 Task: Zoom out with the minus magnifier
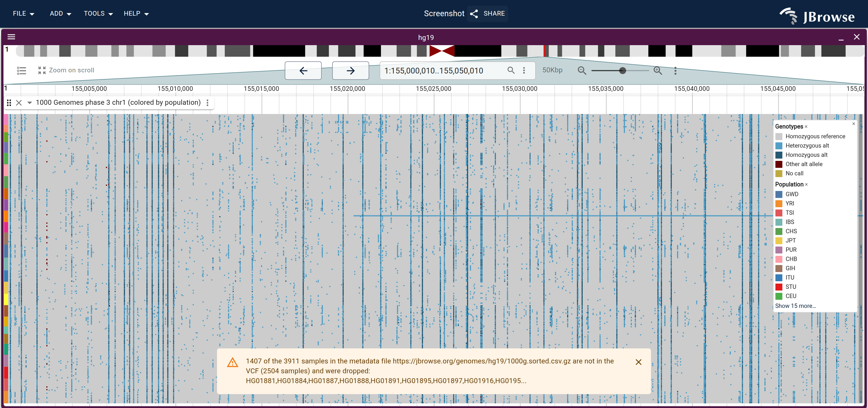(x=582, y=70)
